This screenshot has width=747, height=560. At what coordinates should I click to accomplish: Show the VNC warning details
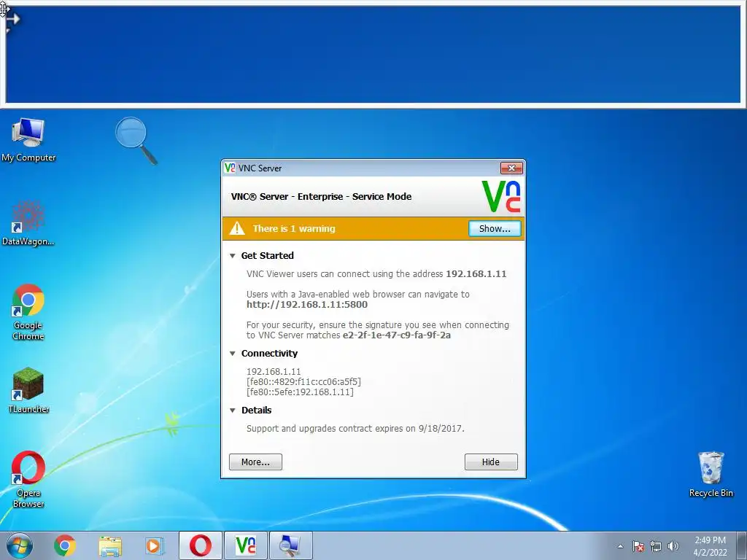pyautogui.click(x=495, y=228)
